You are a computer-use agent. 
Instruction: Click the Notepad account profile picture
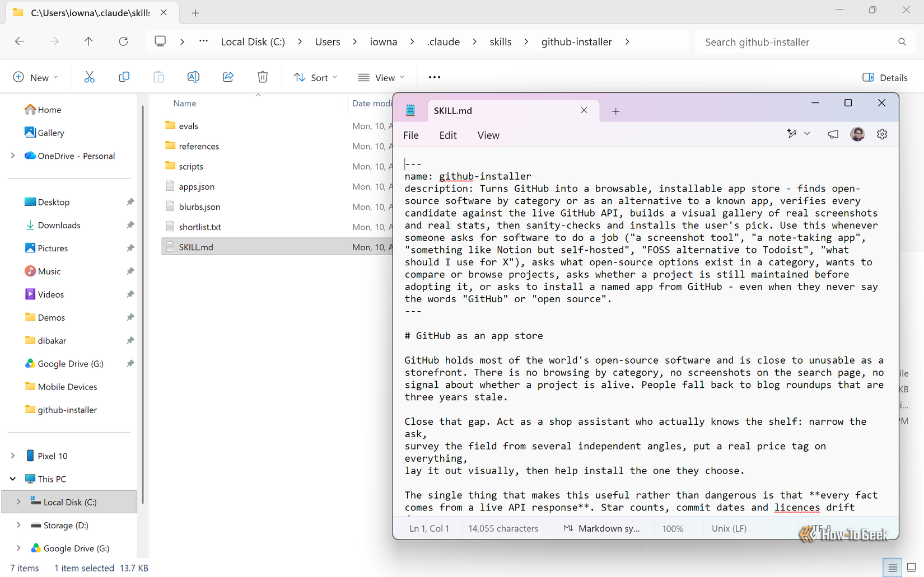click(857, 134)
